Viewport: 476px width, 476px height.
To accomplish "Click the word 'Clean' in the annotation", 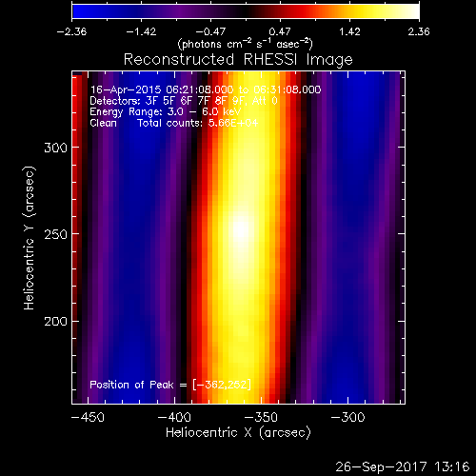I will [x=103, y=123].
